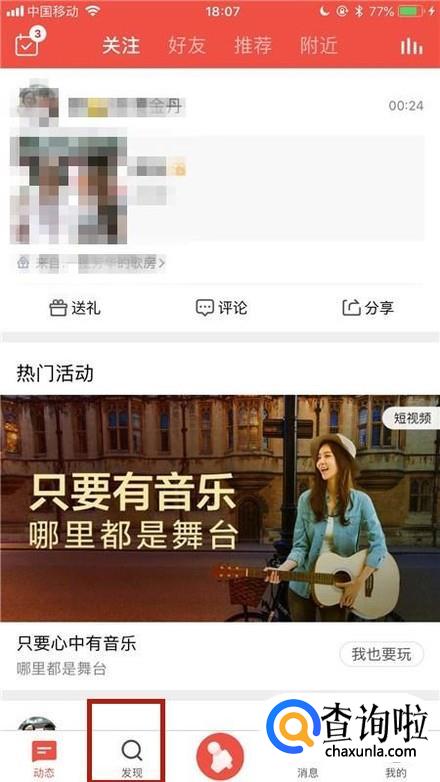Tap the 短视频 tag on banner

coord(412,418)
